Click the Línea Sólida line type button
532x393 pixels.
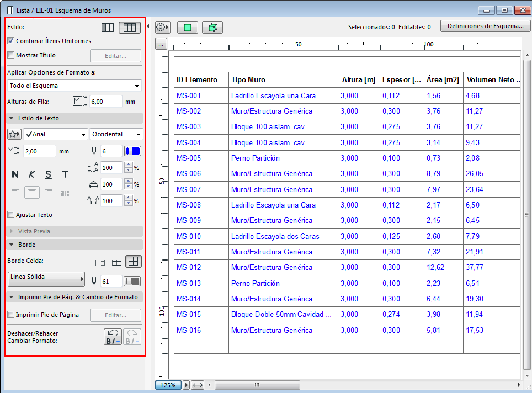pos(46,279)
